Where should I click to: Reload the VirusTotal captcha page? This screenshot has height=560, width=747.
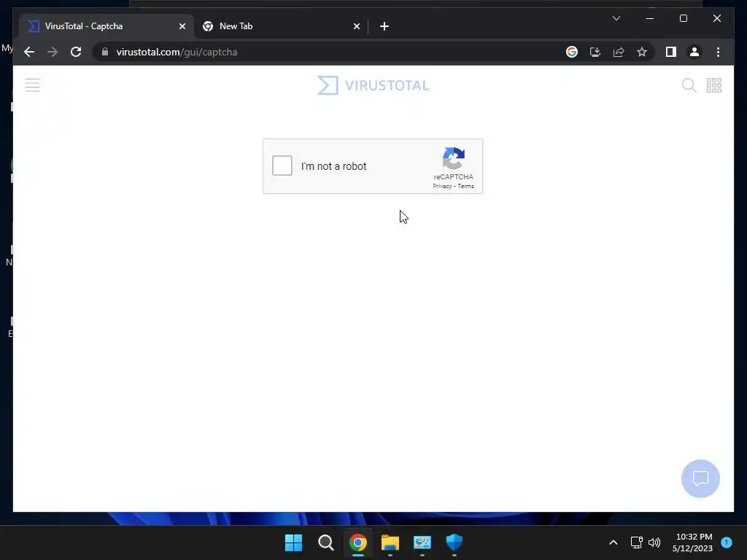[x=76, y=52]
